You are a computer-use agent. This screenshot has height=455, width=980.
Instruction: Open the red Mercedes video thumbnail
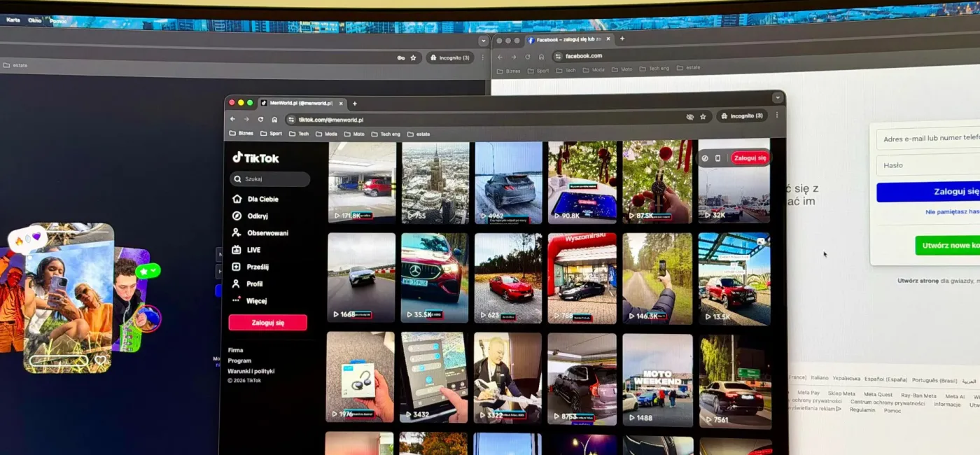click(x=434, y=277)
